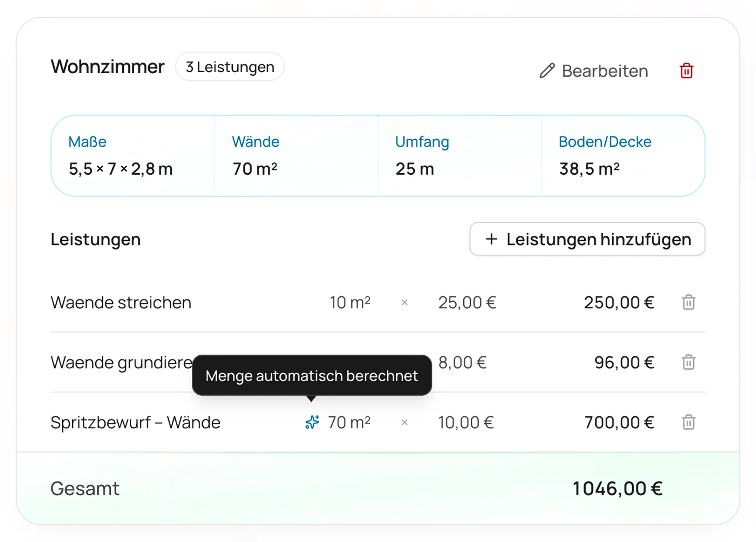Delete the Waende streichen service row
Viewport: 756px width, 542px height.
click(x=688, y=302)
